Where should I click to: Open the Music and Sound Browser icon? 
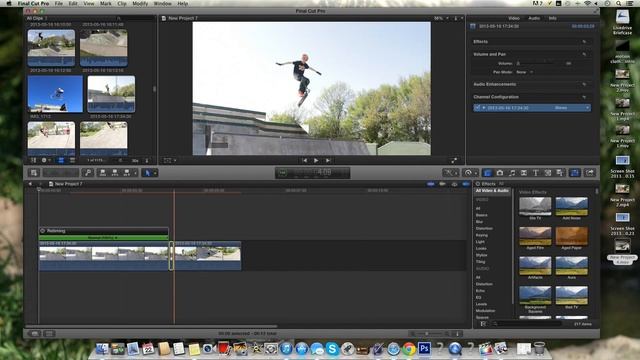[512, 173]
